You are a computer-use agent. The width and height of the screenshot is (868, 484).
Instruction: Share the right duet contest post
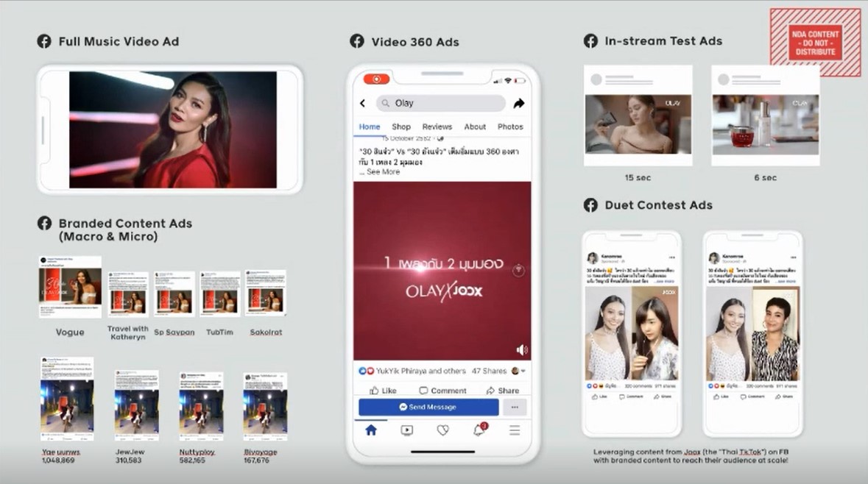(x=784, y=396)
